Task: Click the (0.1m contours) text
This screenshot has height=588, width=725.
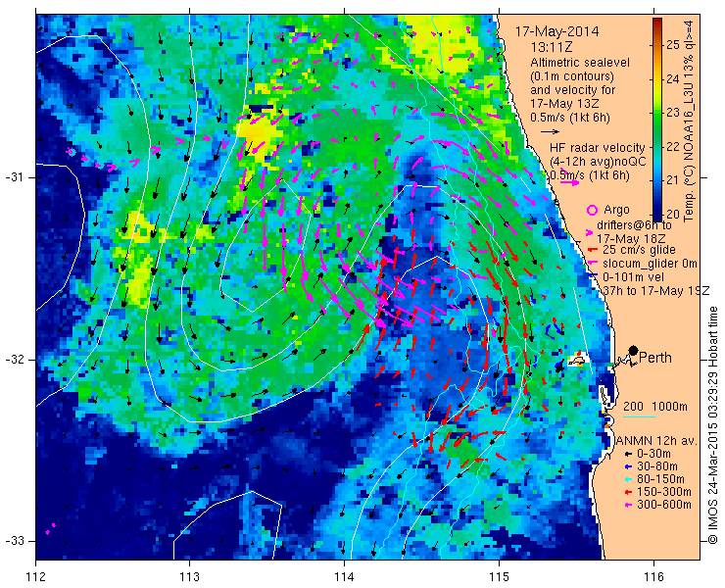Action: pyautogui.click(x=572, y=75)
